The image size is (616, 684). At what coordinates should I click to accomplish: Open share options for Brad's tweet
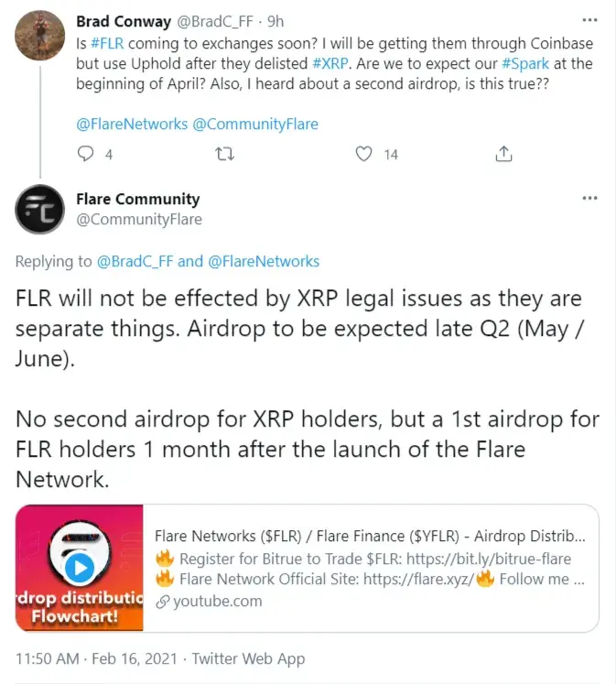click(503, 154)
